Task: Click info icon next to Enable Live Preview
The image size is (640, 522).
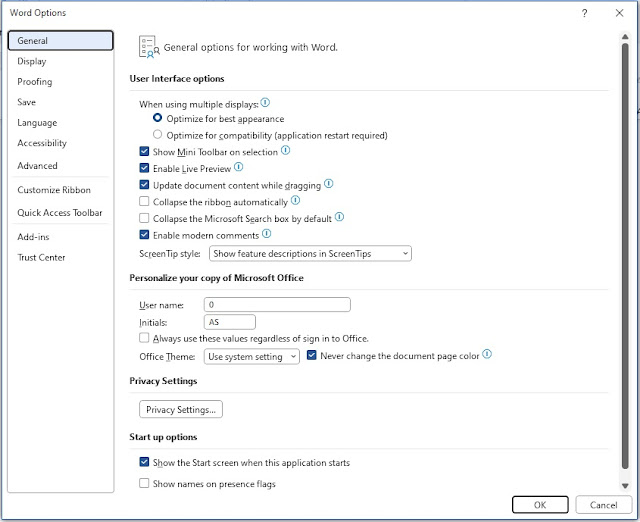Action: pos(238,167)
